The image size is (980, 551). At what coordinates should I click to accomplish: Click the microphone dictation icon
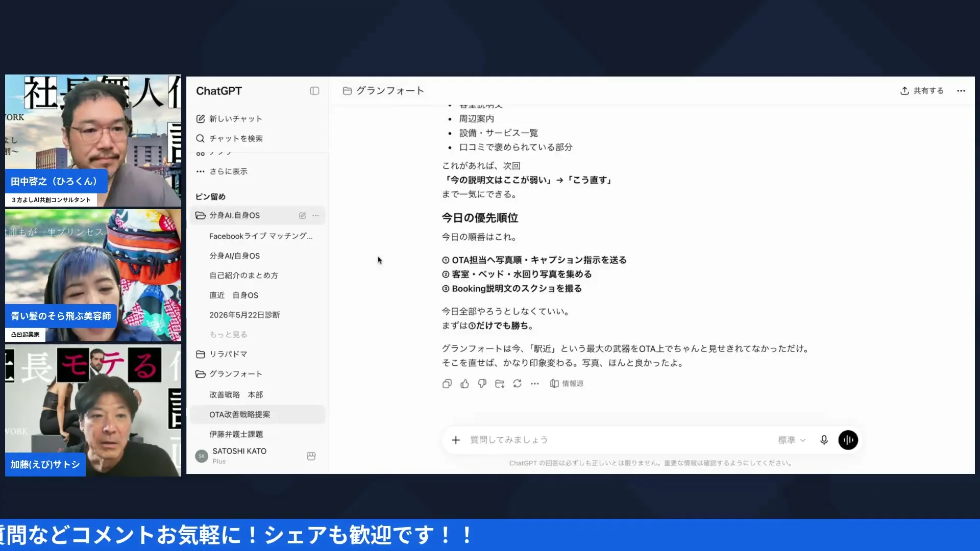[824, 440]
